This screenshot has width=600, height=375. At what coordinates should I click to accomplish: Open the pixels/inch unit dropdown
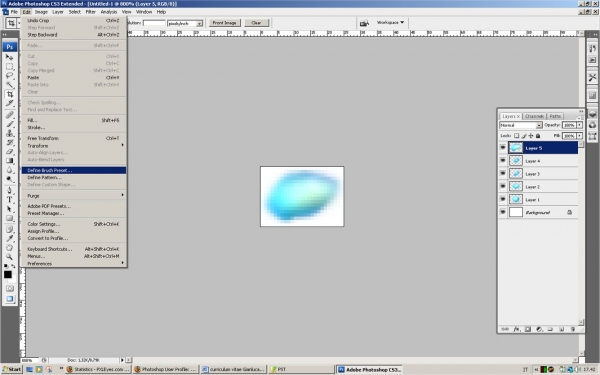point(185,23)
